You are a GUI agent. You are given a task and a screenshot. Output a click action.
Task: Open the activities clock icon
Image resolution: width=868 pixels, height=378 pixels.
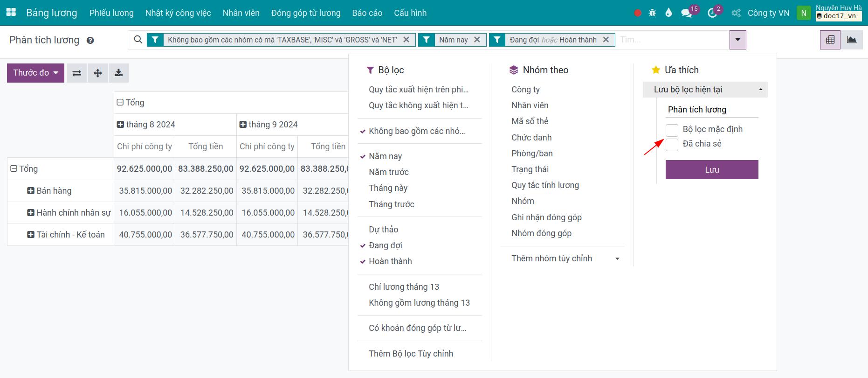[x=712, y=13]
